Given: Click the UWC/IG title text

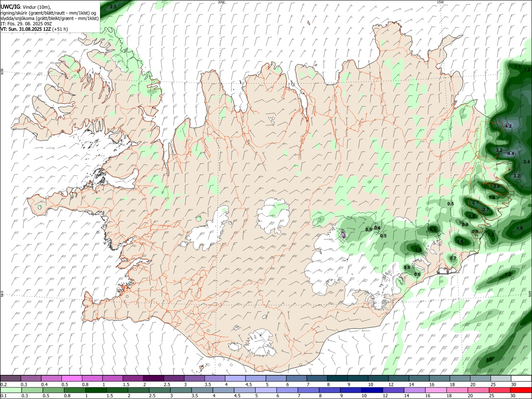Looking at the screenshot, I should click(x=10, y=6).
